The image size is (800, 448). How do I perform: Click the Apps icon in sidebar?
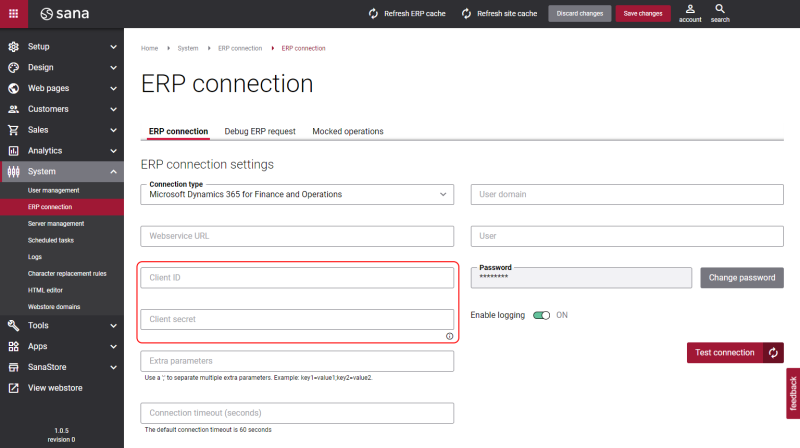click(x=14, y=346)
